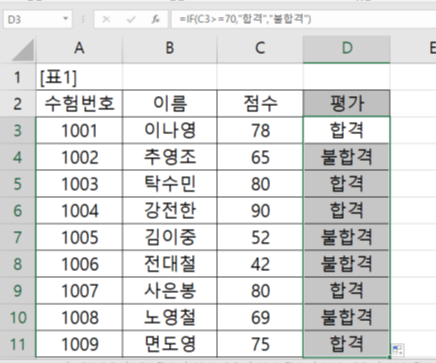Image resolution: width=436 pixels, height=363 pixels.
Task: Click the Enter checkmark formula bar icon
Action: coord(131,19)
